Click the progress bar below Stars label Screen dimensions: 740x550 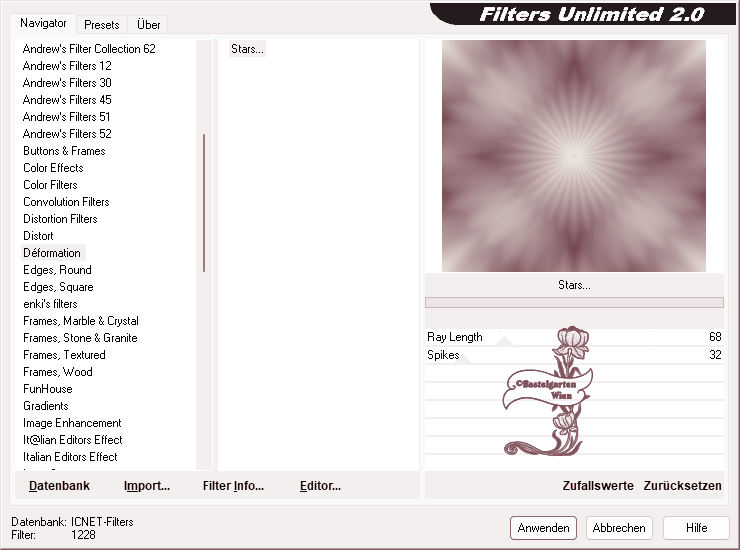pos(574,302)
